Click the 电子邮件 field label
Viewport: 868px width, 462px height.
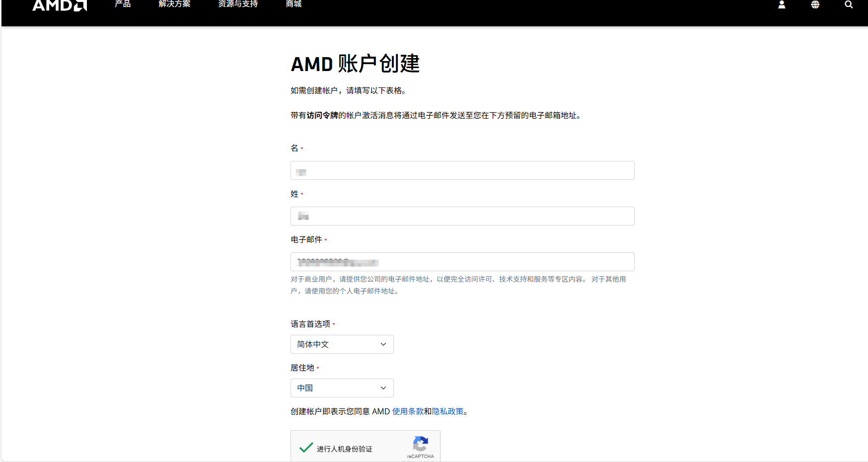click(x=306, y=239)
